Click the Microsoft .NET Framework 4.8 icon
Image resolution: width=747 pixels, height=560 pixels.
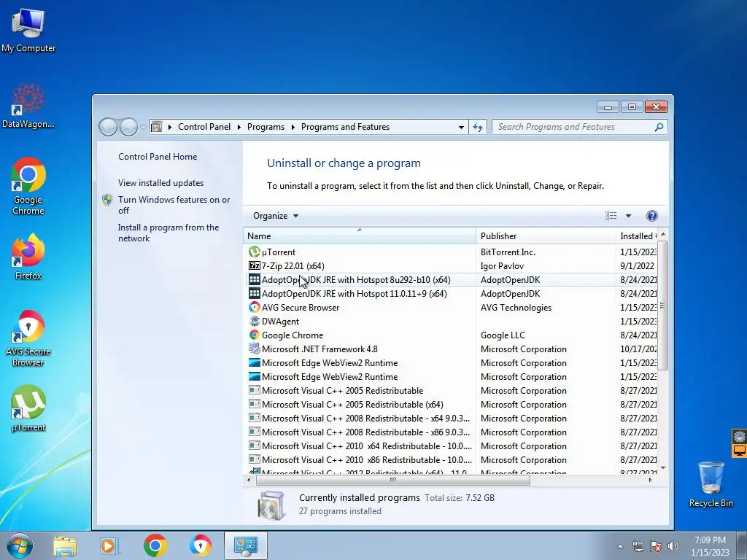255,349
